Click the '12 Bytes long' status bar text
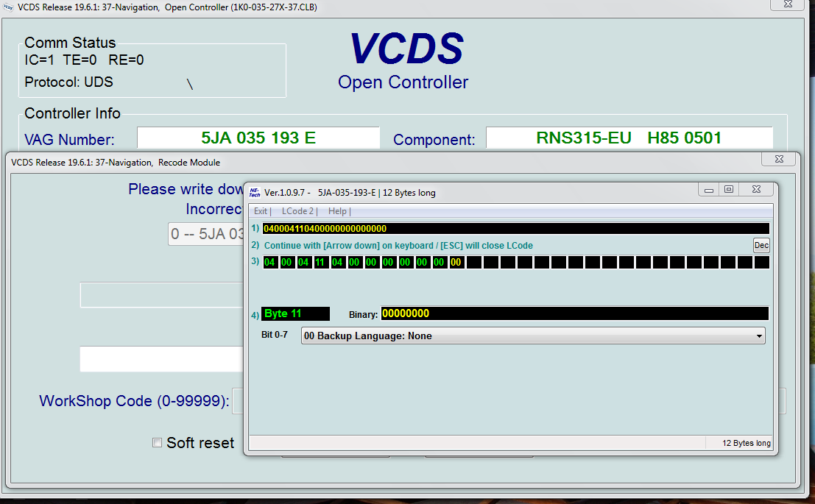Image resolution: width=815 pixels, height=504 pixels. 747,443
